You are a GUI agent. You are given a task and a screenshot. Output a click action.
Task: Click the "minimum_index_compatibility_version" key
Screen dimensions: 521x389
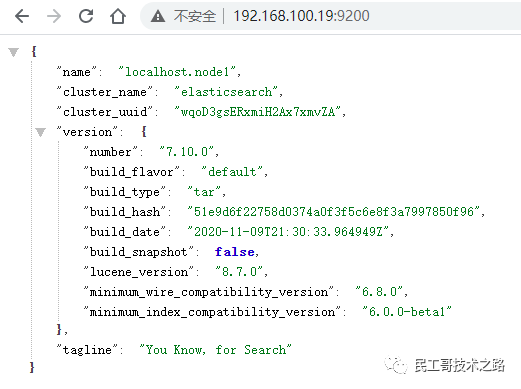click(x=212, y=312)
